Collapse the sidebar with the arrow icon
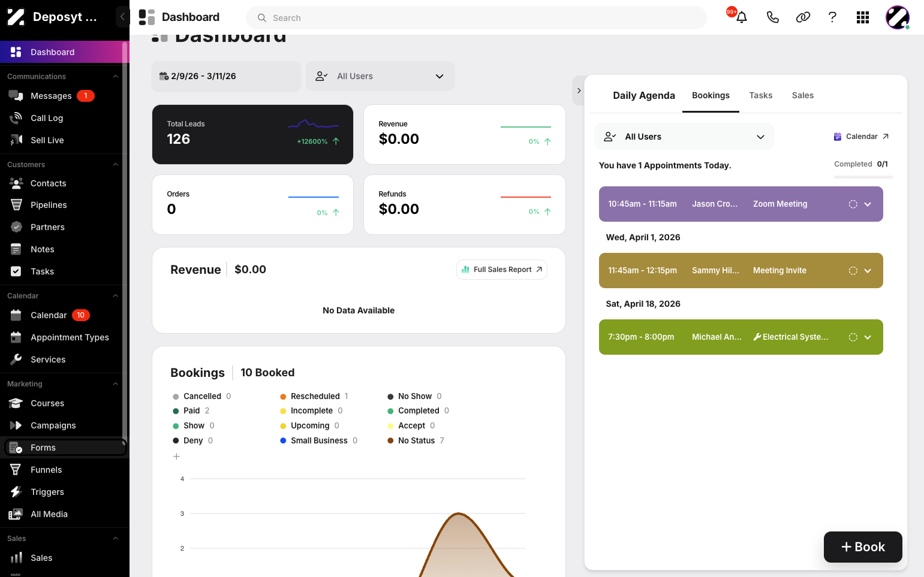The width and height of the screenshot is (924, 577). click(122, 17)
